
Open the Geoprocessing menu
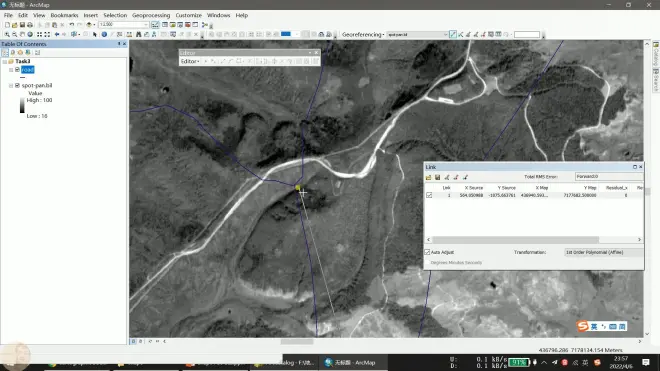click(x=151, y=15)
